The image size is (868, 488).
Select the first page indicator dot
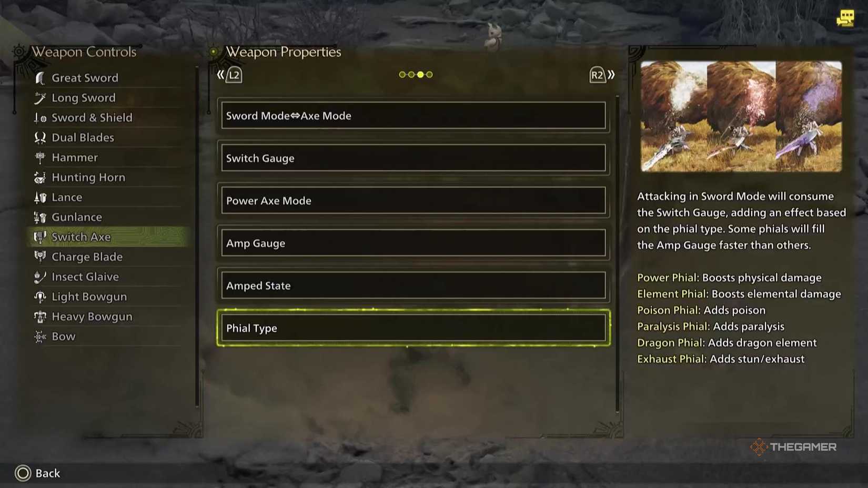tap(402, 75)
